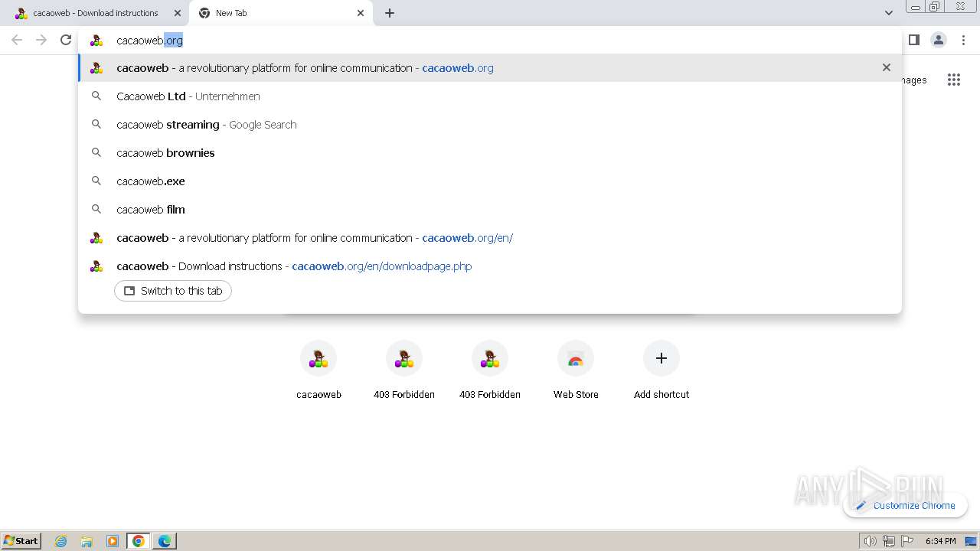The height and width of the screenshot is (551, 980).
Task: Open the Chrome three-dot menu
Action: tap(963, 40)
